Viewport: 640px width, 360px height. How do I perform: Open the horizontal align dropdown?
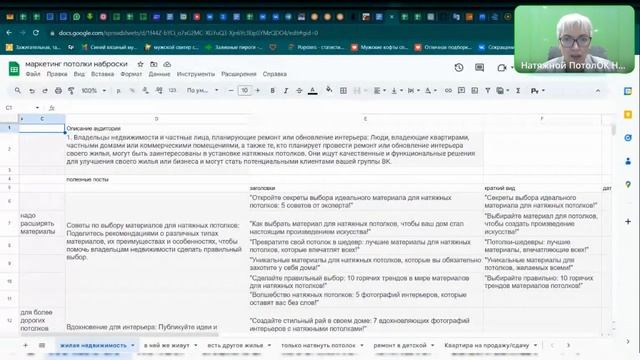[380, 91]
